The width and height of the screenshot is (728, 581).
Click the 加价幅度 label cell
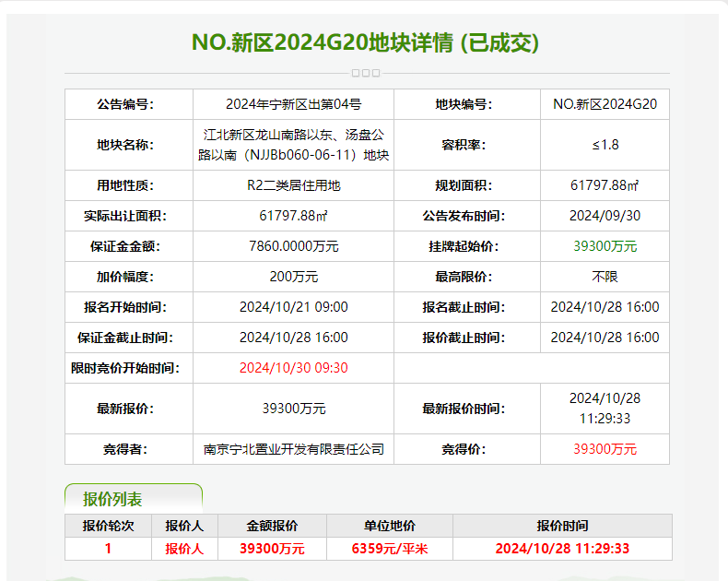point(129,277)
